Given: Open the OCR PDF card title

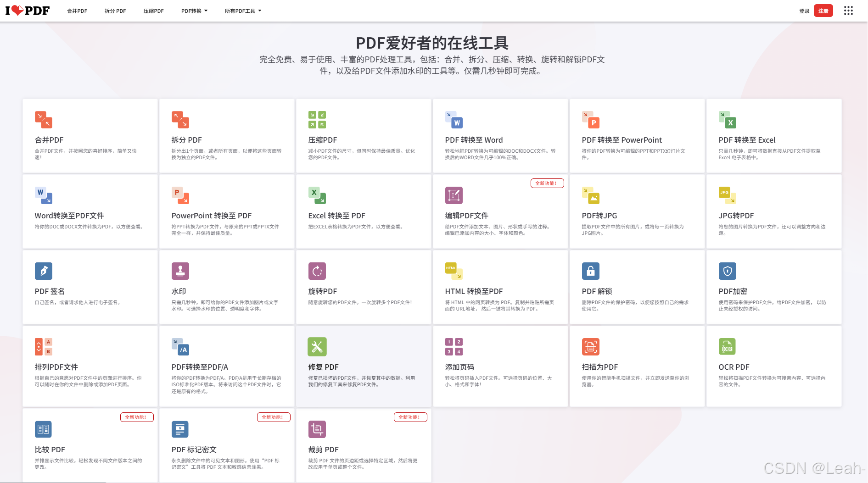Looking at the screenshot, I should (734, 367).
